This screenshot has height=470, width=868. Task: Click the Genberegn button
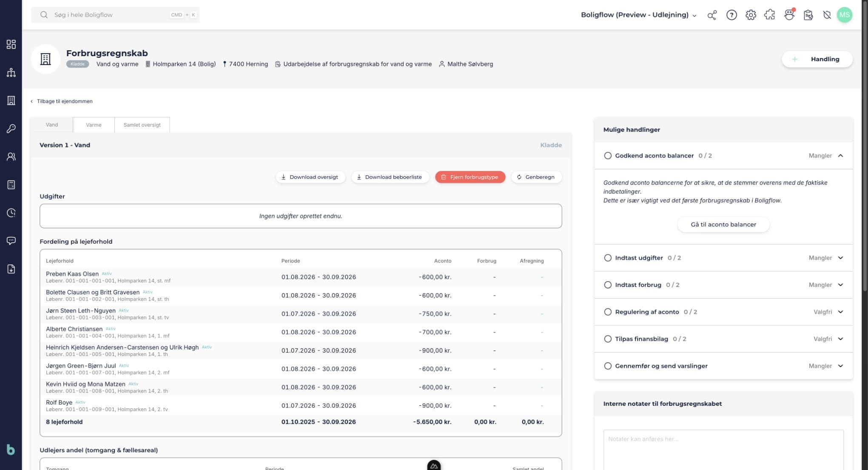click(536, 177)
